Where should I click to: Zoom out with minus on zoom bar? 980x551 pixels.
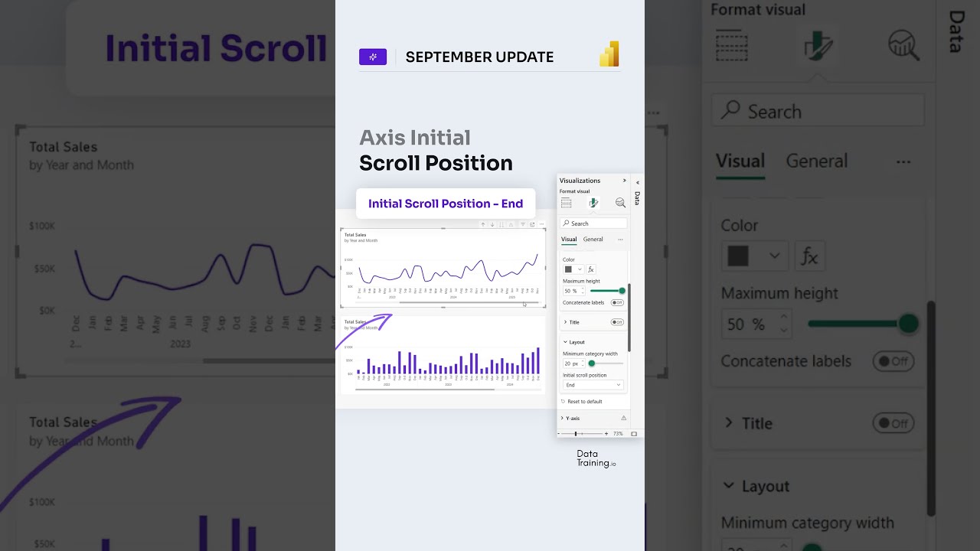coord(559,434)
